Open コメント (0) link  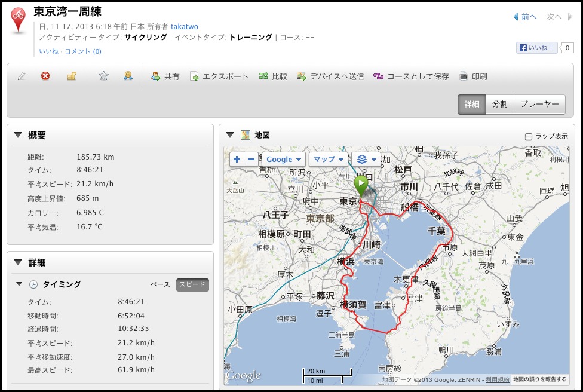coord(83,51)
